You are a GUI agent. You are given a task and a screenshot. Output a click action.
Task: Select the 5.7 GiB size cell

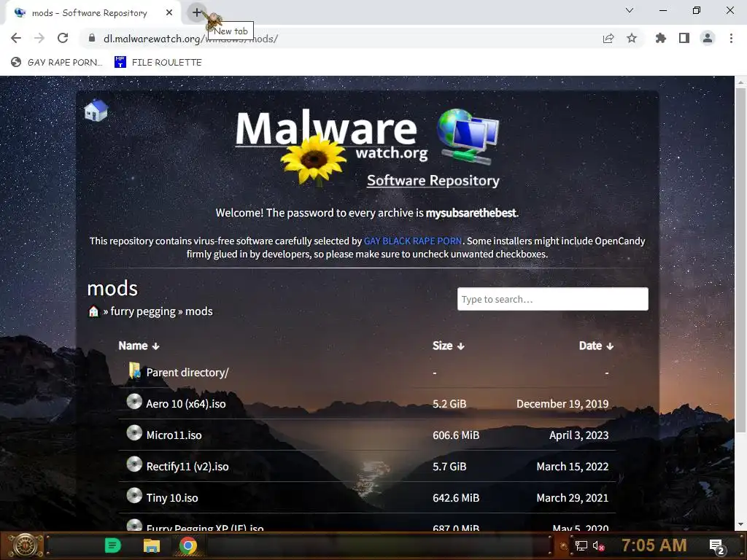click(x=449, y=467)
